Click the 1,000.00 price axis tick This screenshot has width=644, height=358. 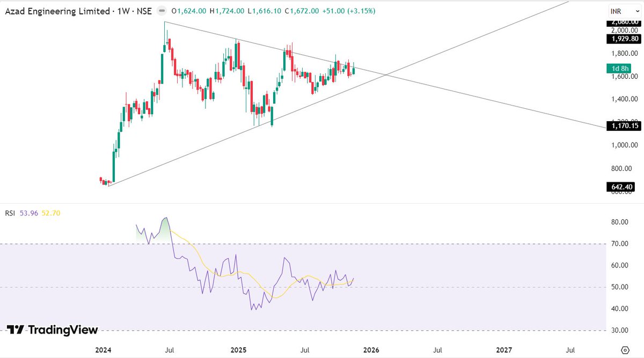pos(624,145)
